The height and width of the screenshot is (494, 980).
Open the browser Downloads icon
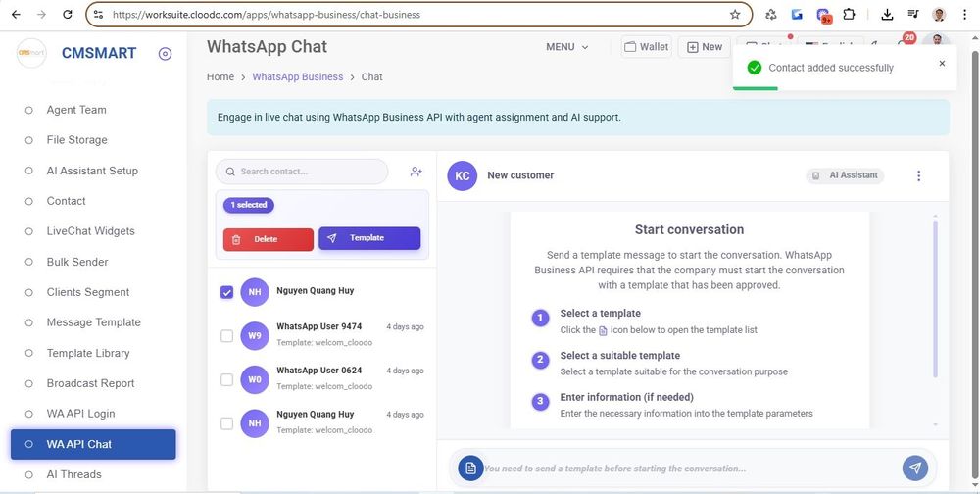tap(887, 15)
